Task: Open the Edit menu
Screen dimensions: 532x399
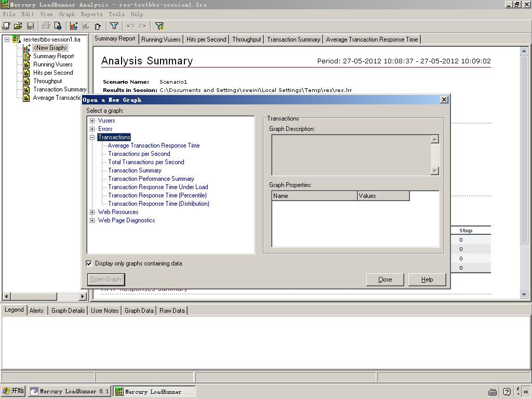Action: pyautogui.click(x=28, y=14)
